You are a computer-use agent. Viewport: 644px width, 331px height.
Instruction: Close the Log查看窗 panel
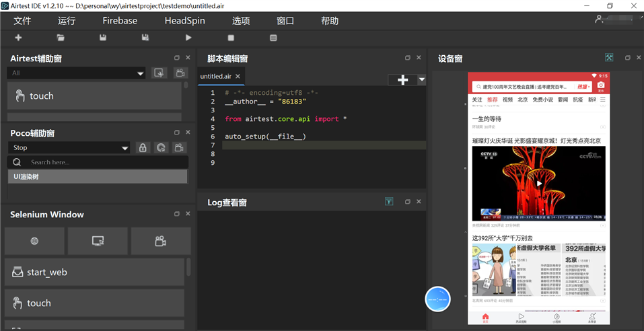[x=419, y=202]
